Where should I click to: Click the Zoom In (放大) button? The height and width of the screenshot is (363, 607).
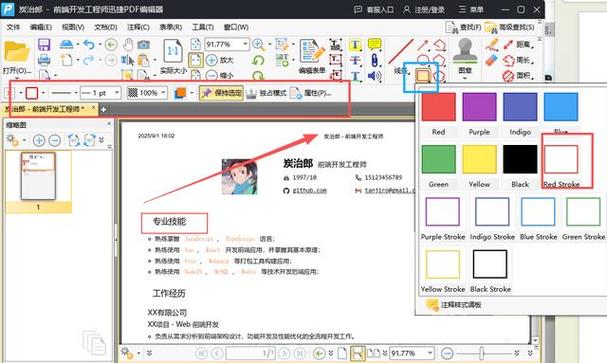click(219, 60)
